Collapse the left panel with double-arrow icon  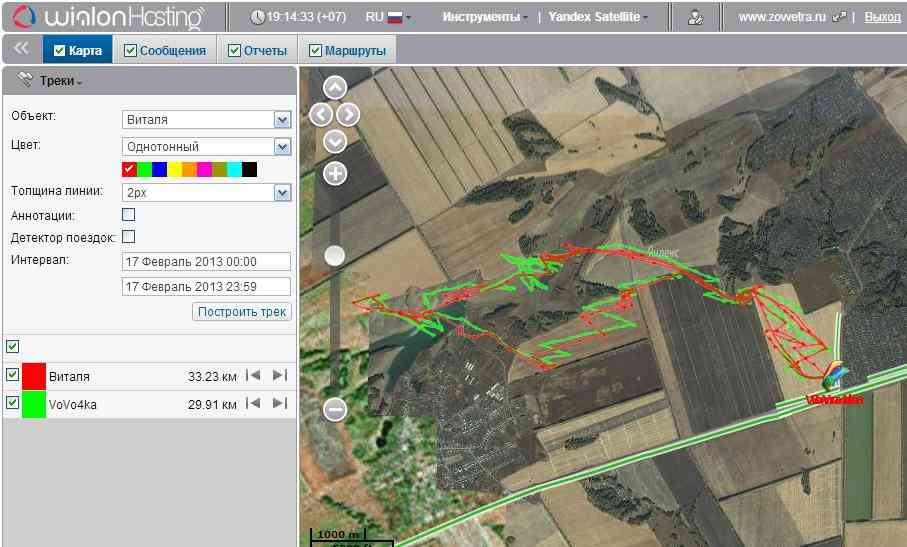21,49
